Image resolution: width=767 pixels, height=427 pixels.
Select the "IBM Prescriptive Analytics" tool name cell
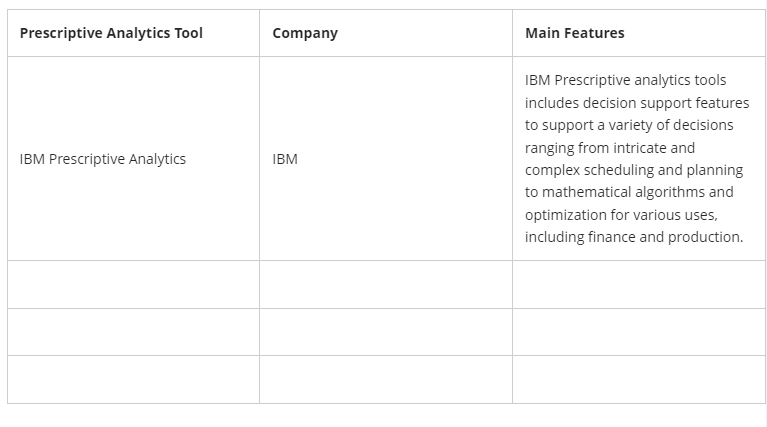click(103, 159)
